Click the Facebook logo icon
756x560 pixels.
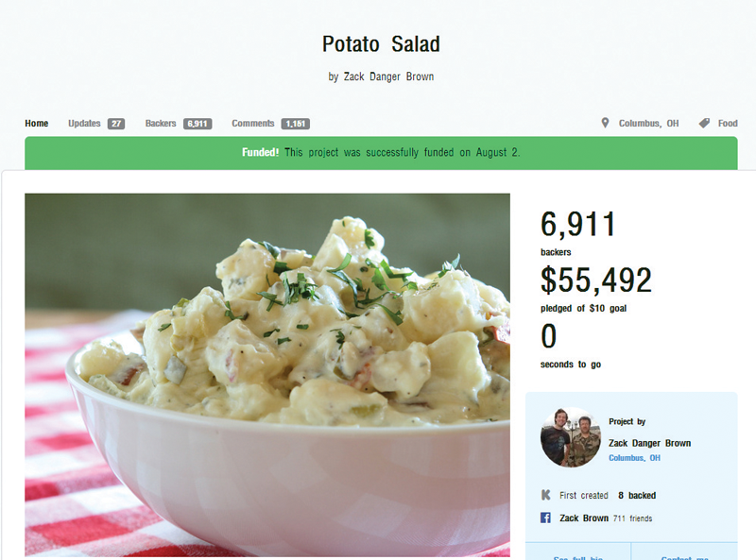pyautogui.click(x=545, y=518)
